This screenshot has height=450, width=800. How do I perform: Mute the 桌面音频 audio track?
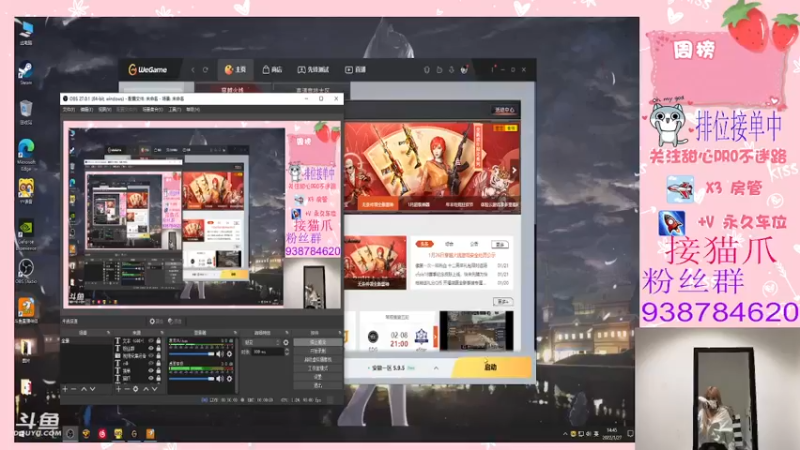[x=219, y=379]
